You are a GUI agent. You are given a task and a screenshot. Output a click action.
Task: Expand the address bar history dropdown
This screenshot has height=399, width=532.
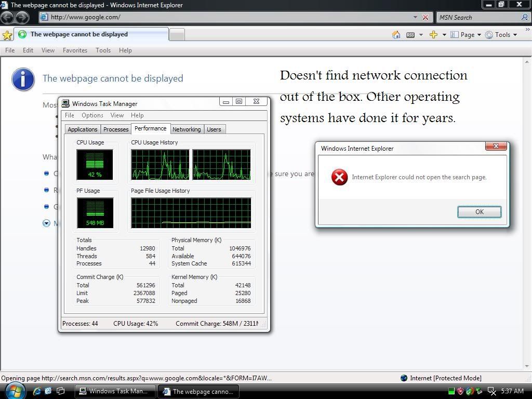(415, 17)
